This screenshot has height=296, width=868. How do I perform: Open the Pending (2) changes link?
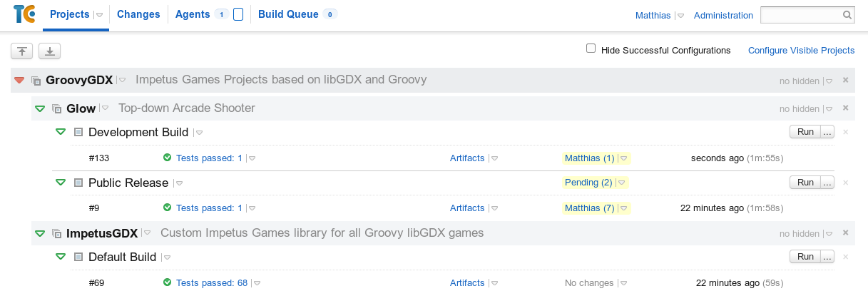[588, 183]
